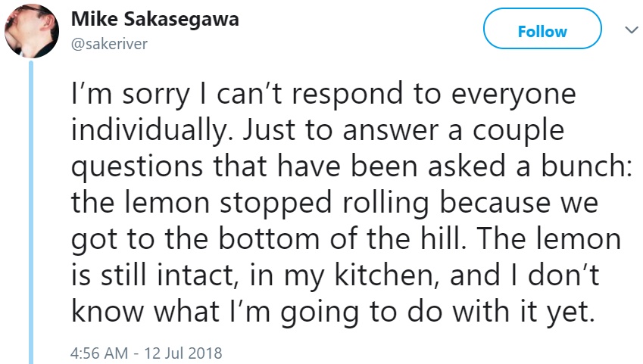Click the word "individually" in the tweet
This screenshot has height=364, width=643.
point(150,130)
